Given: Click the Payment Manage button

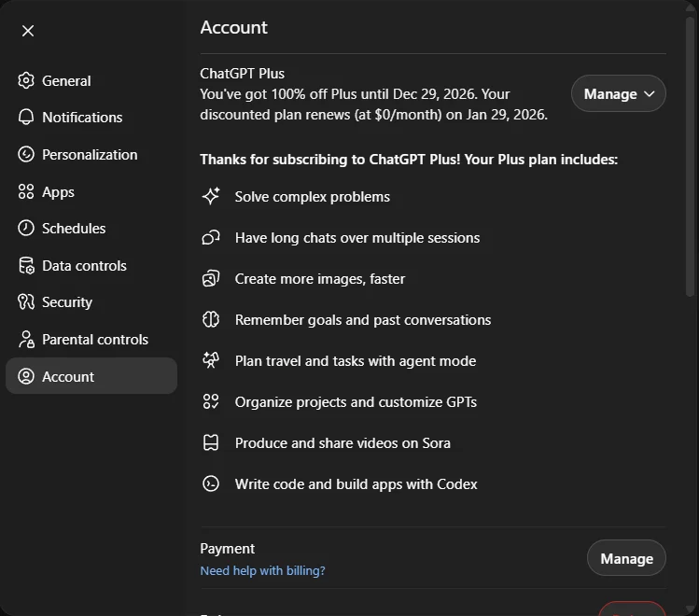Looking at the screenshot, I should pos(626,558).
